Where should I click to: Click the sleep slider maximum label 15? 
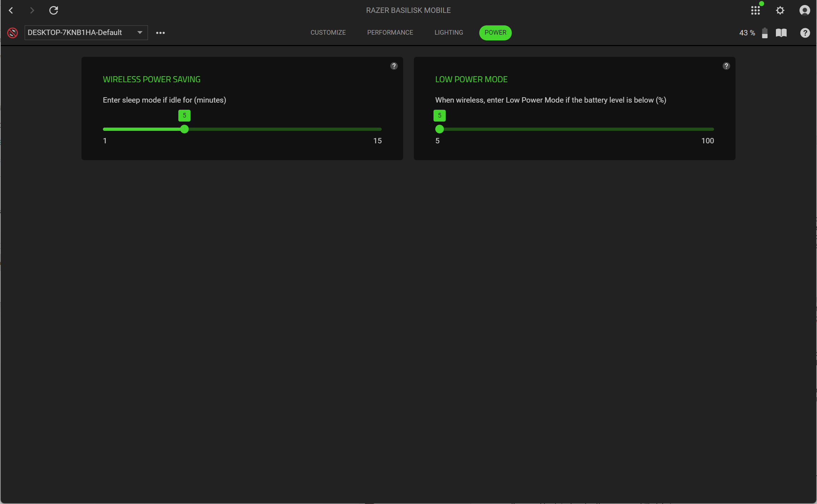(377, 141)
